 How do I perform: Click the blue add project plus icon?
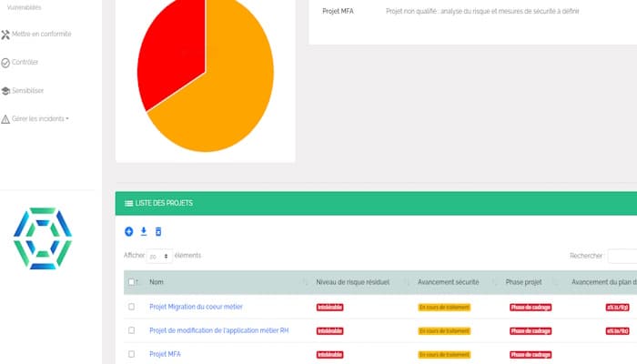point(129,231)
